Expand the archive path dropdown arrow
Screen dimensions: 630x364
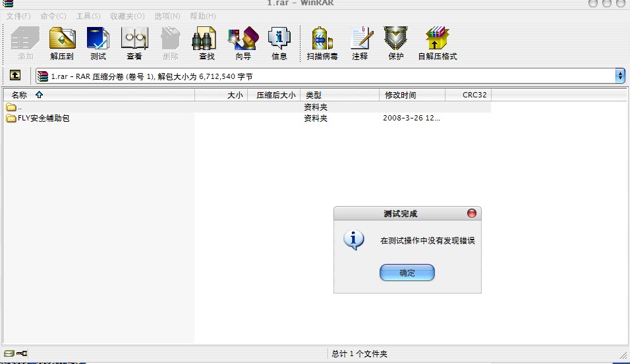pyautogui.click(x=620, y=76)
